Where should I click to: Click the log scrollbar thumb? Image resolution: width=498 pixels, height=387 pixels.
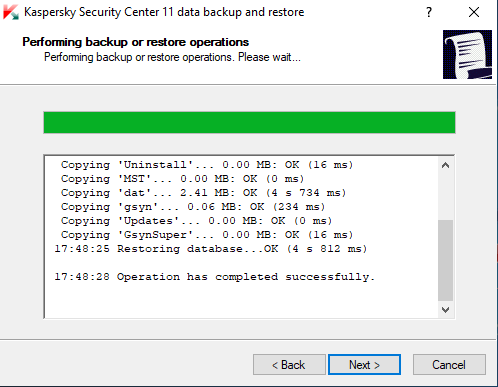[x=445, y=260]
